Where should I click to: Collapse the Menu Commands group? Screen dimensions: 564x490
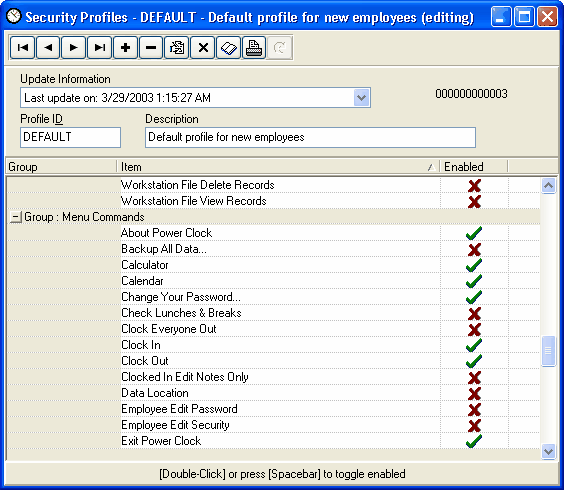pyautogui.click(x=15, y=217)
